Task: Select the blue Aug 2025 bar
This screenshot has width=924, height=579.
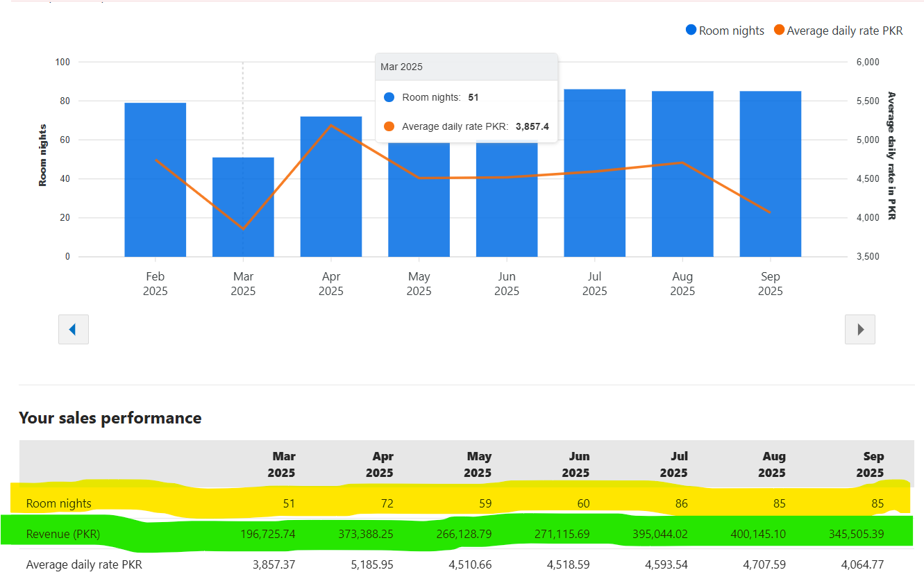Action: (682, 208)
